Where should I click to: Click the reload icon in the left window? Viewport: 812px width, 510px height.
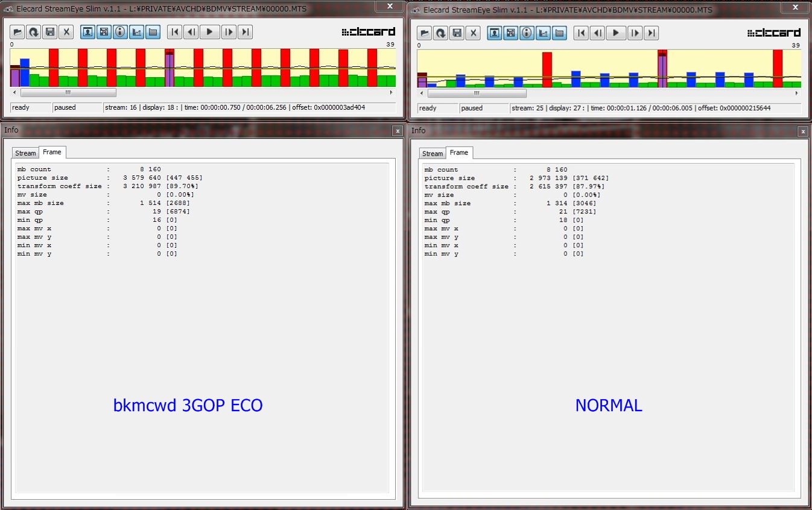34,33
